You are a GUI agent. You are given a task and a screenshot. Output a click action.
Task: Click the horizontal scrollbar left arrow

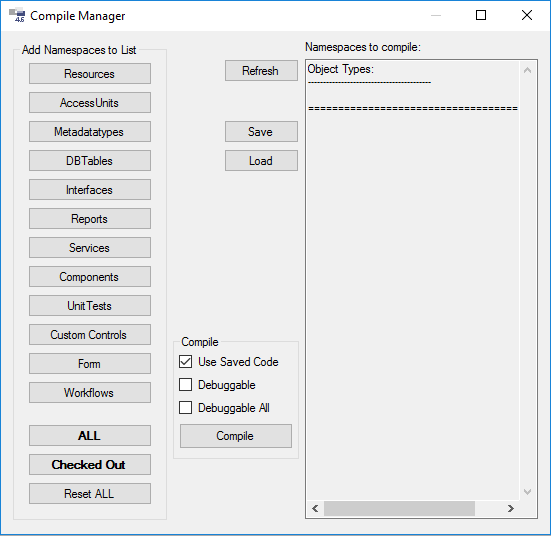(315, 508)
